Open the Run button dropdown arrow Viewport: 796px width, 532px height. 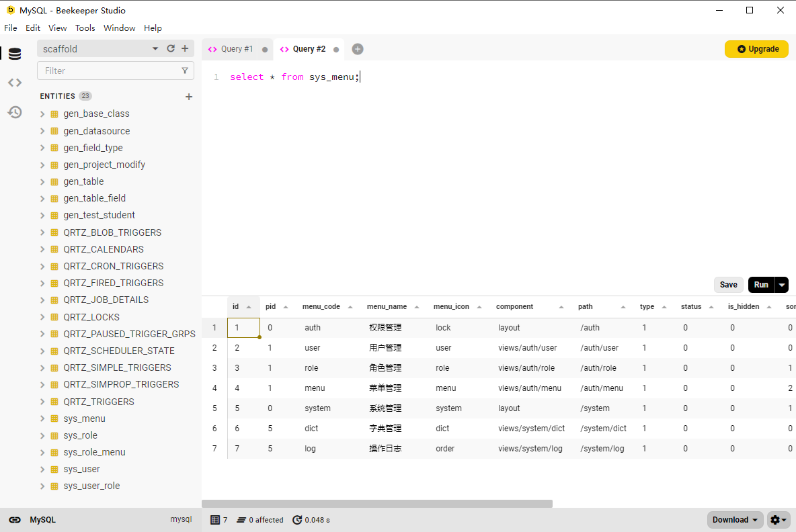782,285
